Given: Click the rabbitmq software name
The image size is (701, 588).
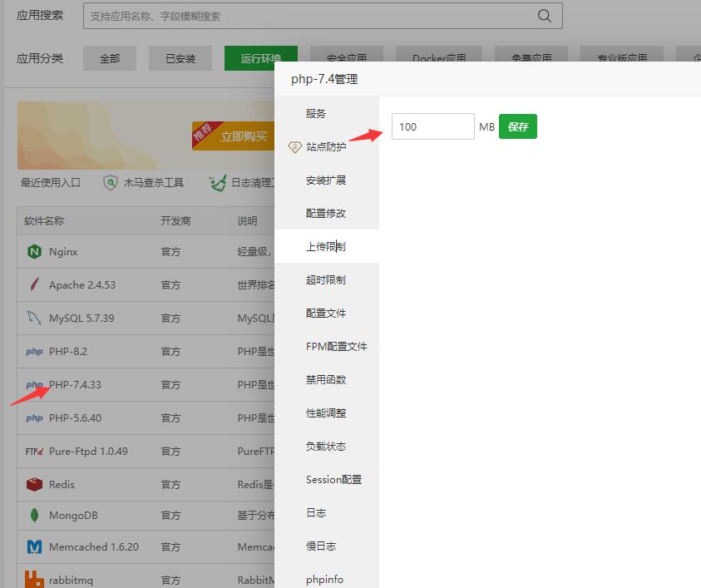Looking at the screenshot, I should point(71,580).
